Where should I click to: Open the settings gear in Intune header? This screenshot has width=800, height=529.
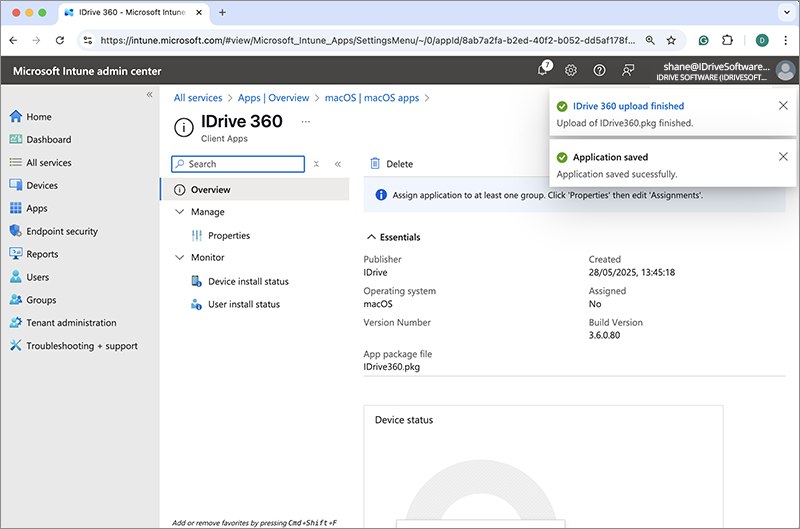point(570,70)
